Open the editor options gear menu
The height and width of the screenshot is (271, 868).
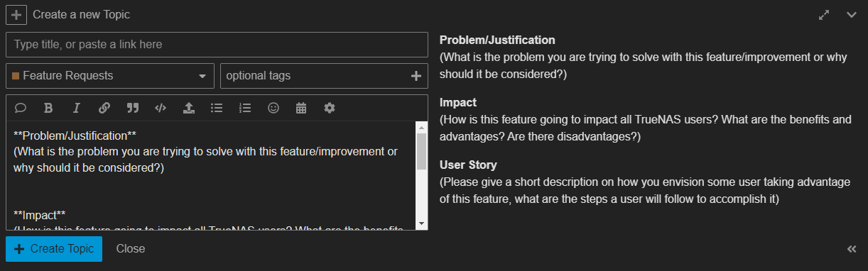[x=330, y=108]
